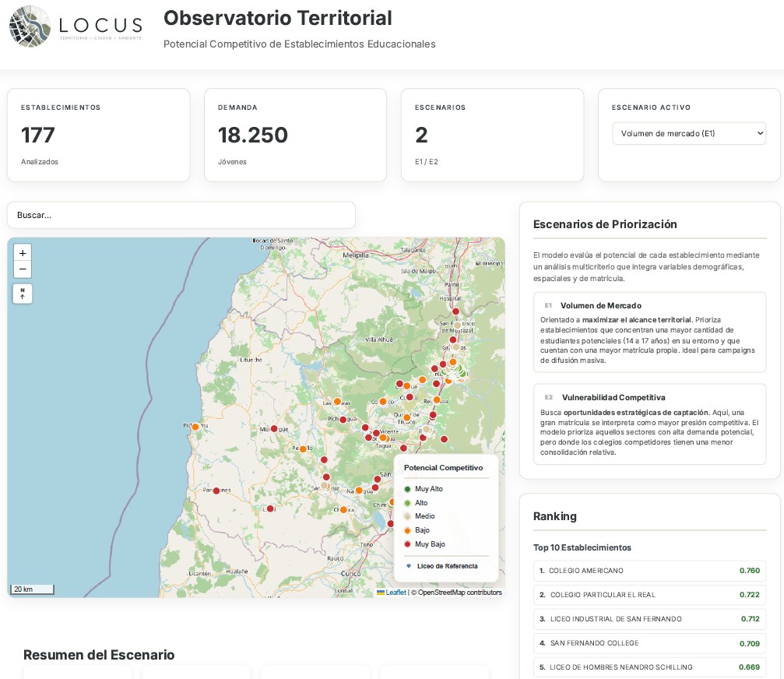The image size is (784, 679).
Task: Click Muy Bajo red legend swatch
Action: (x=407, y=544)
